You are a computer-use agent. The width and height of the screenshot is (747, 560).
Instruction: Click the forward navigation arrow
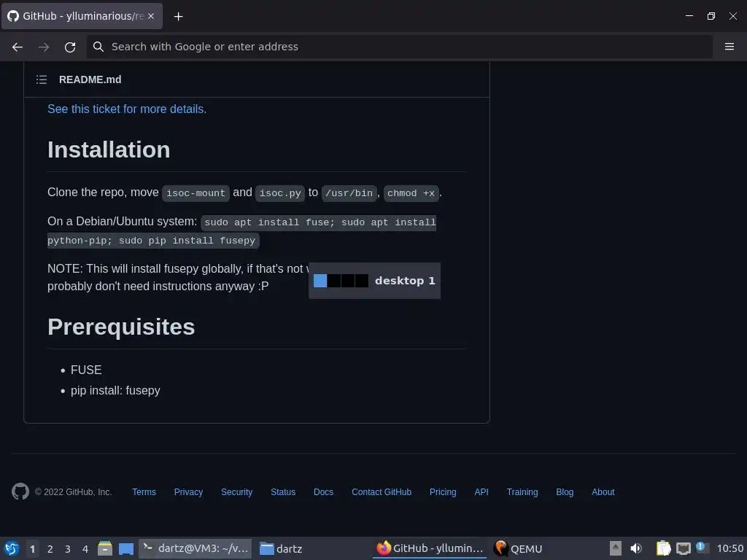44,47
